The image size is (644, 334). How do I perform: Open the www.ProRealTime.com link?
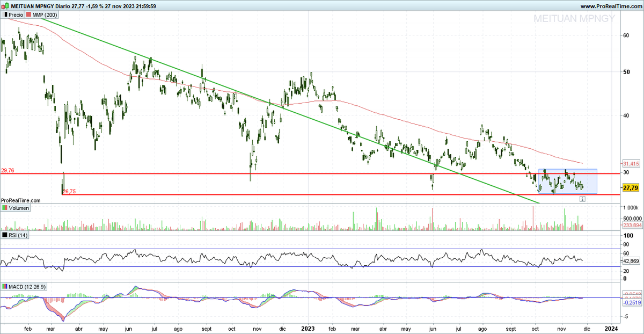tap(611, 6)
